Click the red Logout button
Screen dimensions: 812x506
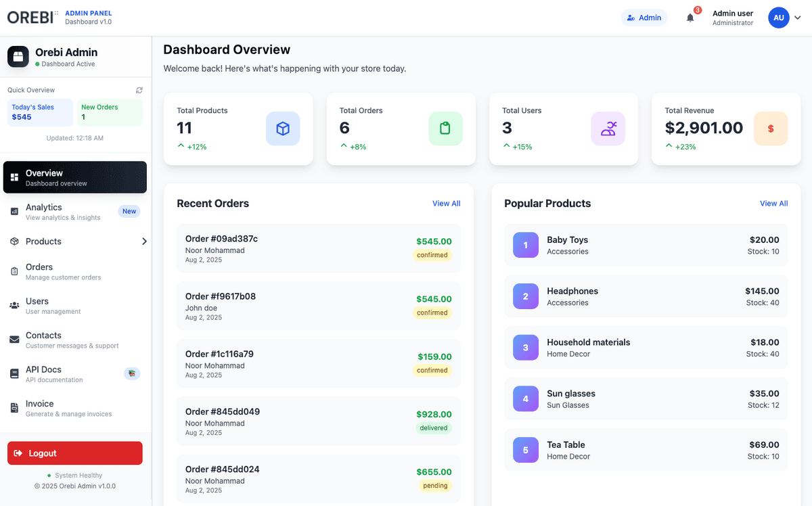coord(75,453)
